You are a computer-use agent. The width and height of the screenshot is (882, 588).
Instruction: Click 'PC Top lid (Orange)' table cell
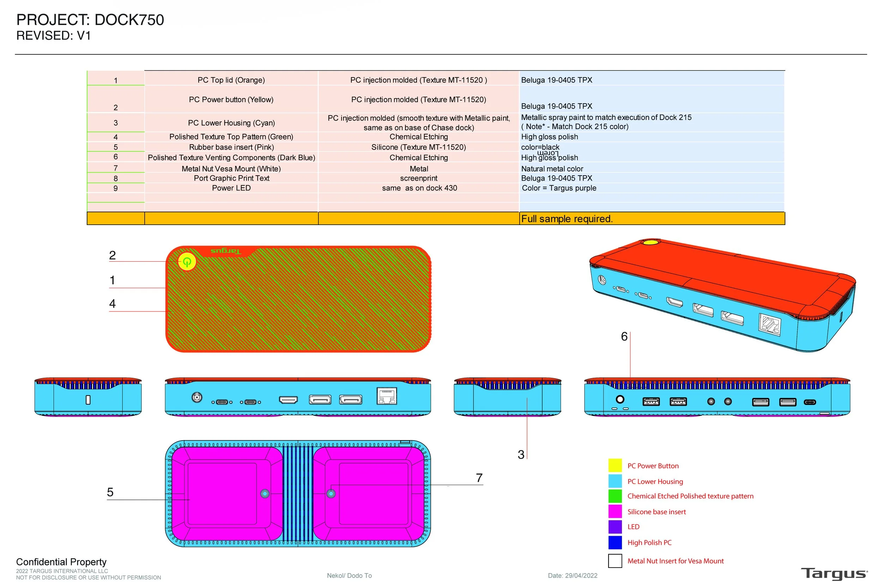tap(231, 80)
